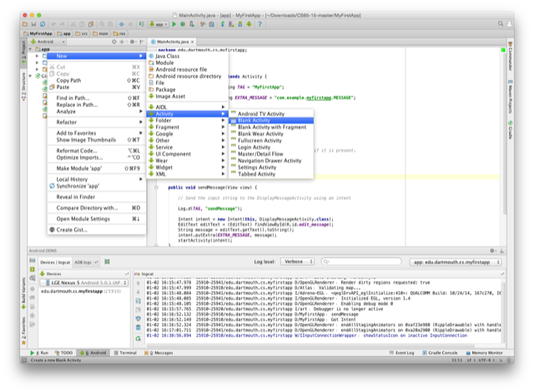Click the green terminate application icon in DDMS

[x=33, y=269]
